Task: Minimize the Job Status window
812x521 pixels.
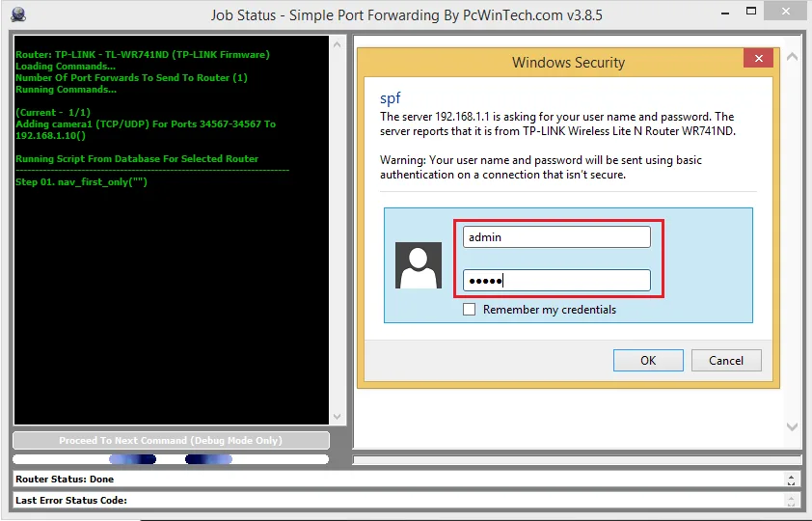Action: tap(725, 13)
